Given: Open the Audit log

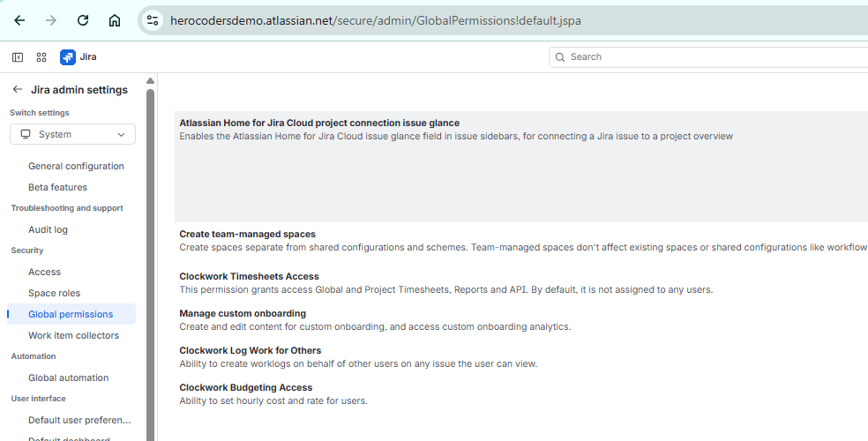Looking at the screenshot, I should (x=48, y=229).
